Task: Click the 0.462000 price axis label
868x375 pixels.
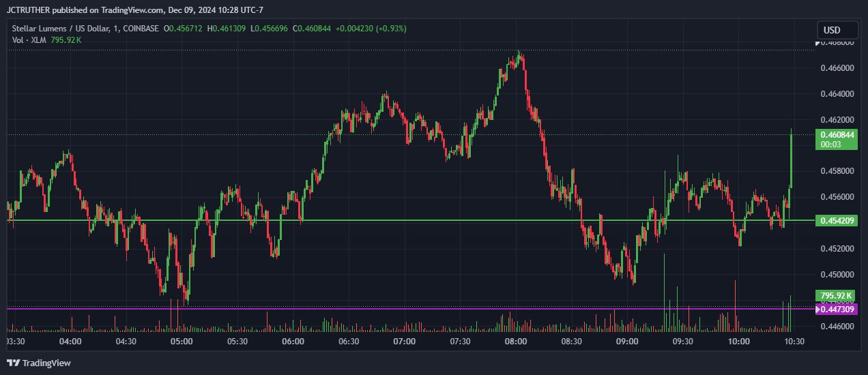Action: point(837,120)
